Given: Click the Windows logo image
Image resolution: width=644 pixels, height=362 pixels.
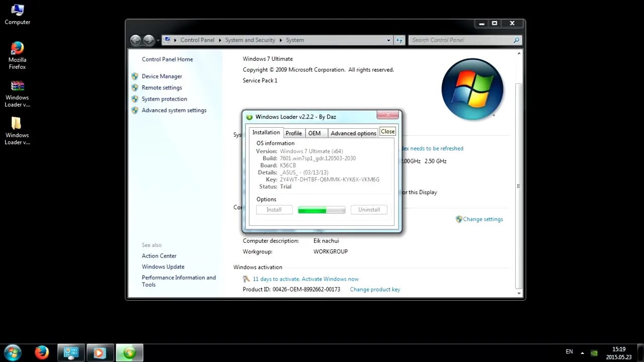Looking at the screenshot, I should pyautogui.click(x=472, y=89).
